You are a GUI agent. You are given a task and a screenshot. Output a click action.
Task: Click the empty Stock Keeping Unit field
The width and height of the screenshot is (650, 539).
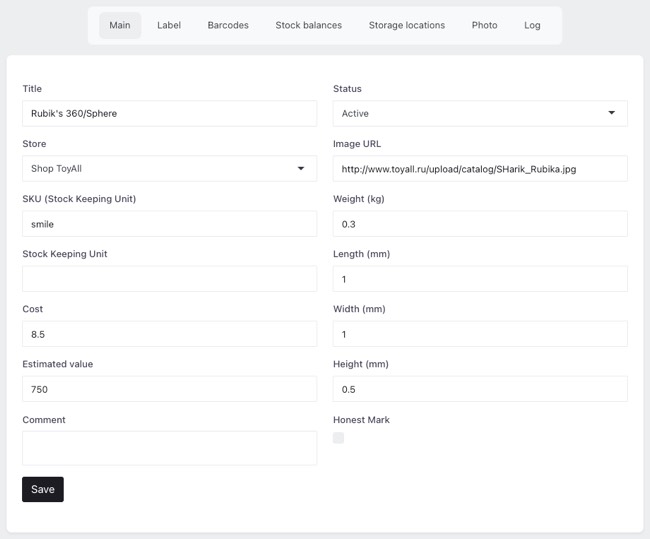pos(169,279)
